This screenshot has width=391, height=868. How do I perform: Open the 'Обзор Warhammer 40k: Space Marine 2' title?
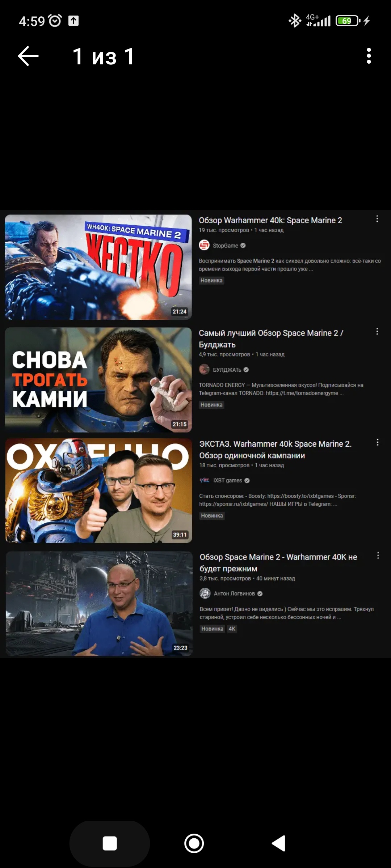(270, 220)
